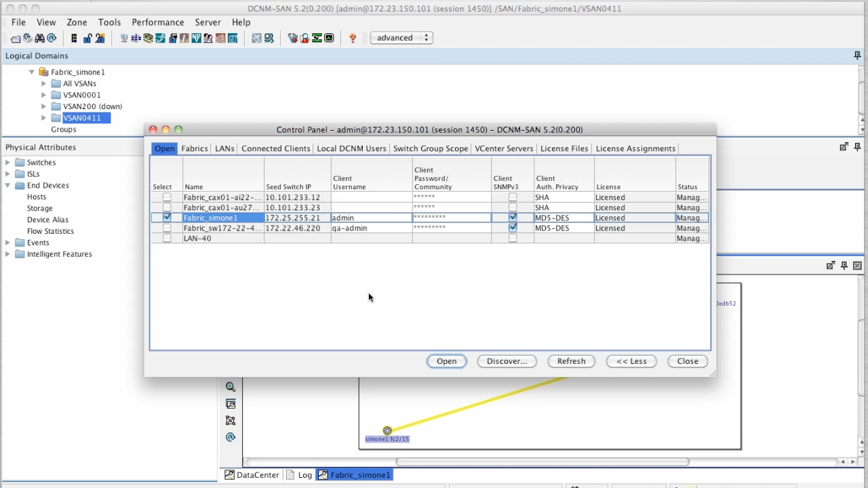The height and width of the screenshot is (488, 868).
Task: Expand the All VSANs node
Action: [43, 83]
